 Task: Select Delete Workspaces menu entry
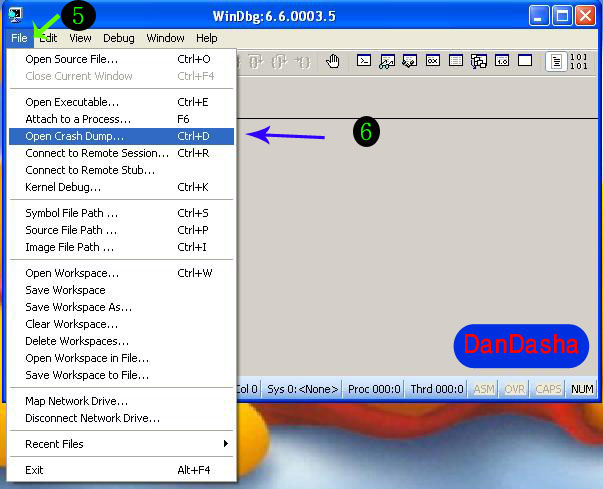121,341
